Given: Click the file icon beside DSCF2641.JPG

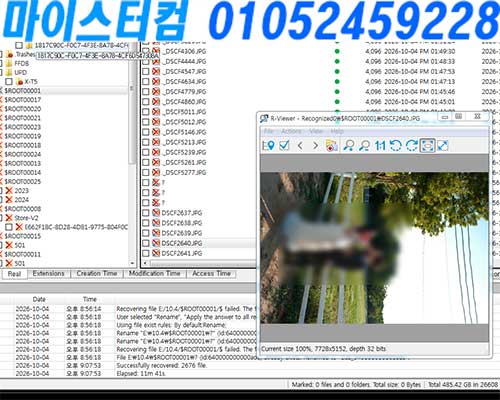Looking at the screenshot, I should (x=156, y=253).
